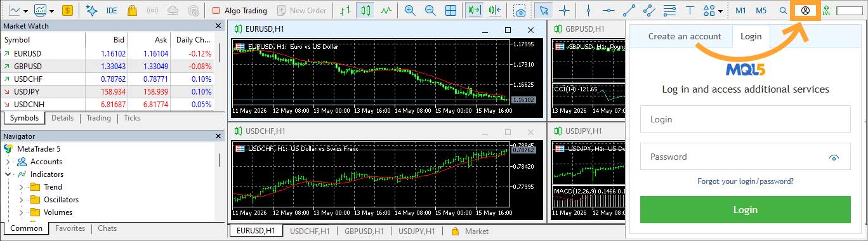Screen dimensions: 868x241
Task: Select the text label T tool
Action: coord(690,10)
